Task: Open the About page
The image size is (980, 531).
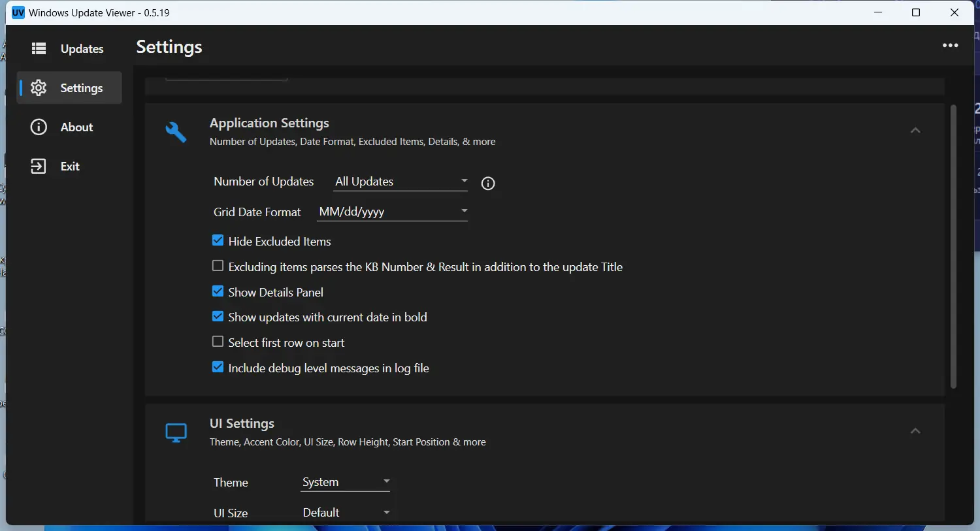Action: (69, 127)
